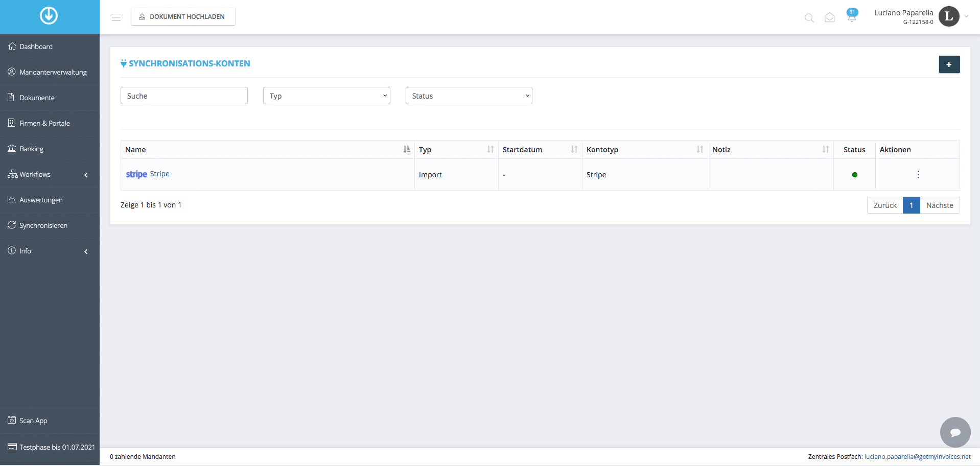Open Scan App in the sidebar
Screen dimensions: 980x466
click(x=50, y=421)
